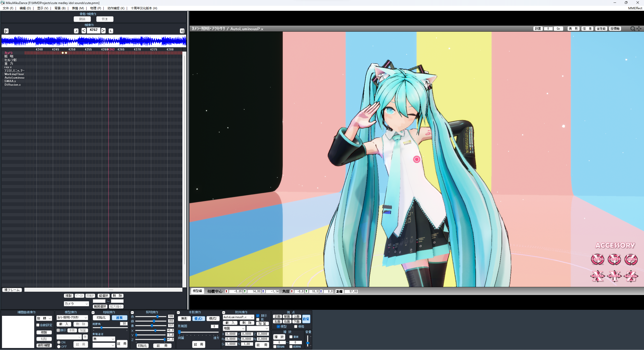Collapse the 相機操作 camera panel
Image resolution: width=644 pixels, height=350 pixels.
pos(93,313)
